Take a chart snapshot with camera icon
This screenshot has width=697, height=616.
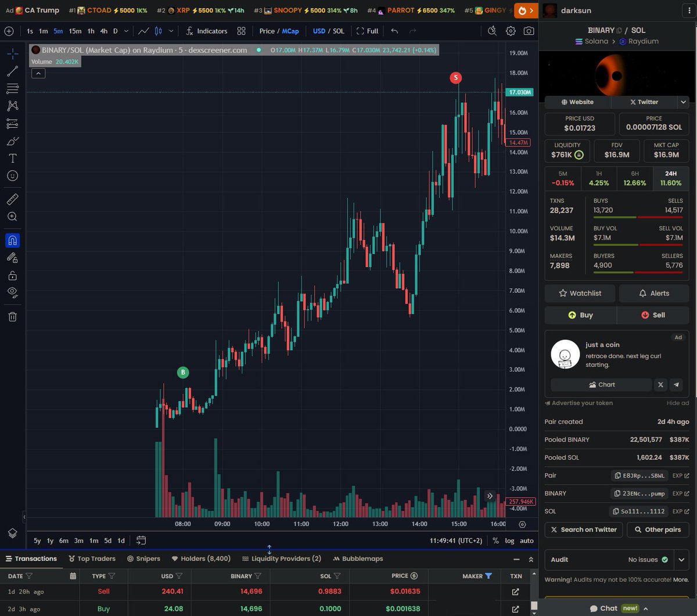tap(529, 31)
